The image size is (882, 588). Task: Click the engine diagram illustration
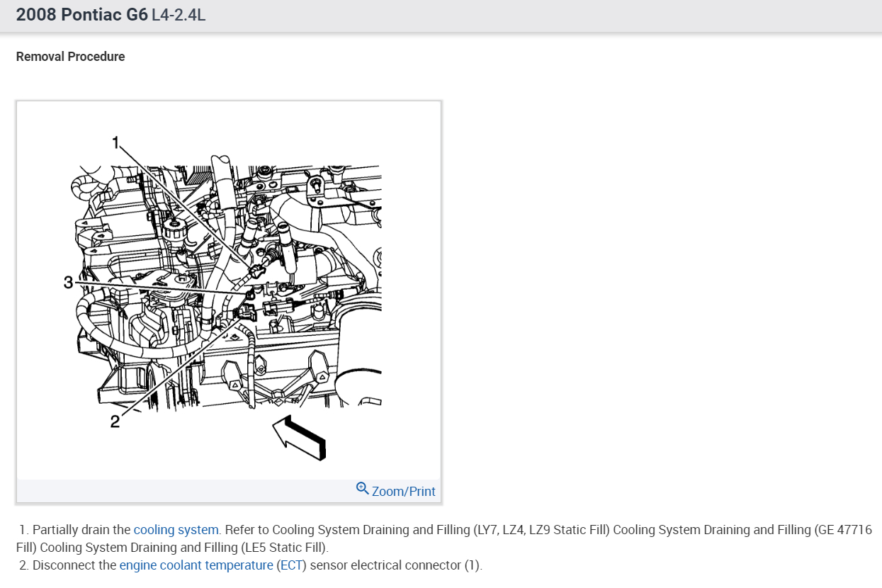[228, 290]
